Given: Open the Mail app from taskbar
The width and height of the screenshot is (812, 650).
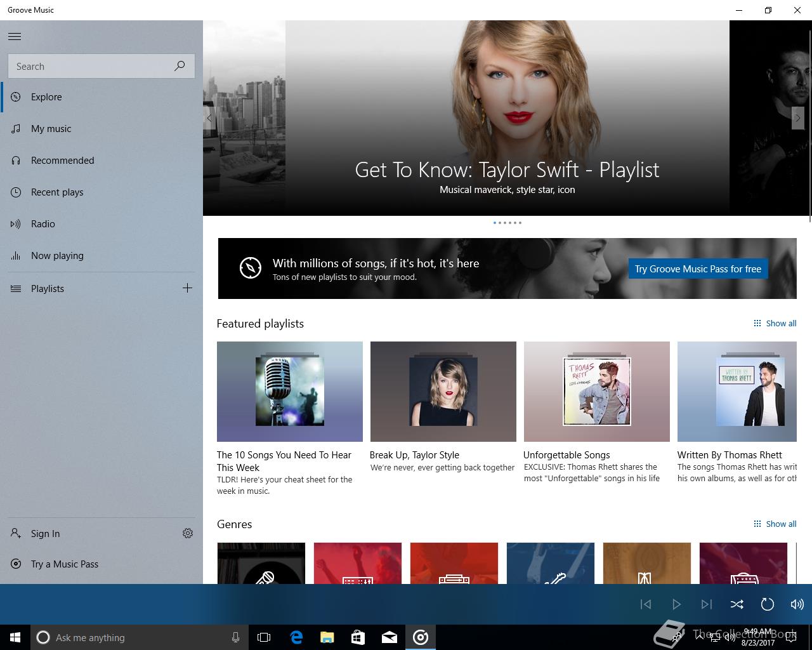Looking at the screenshot, I should tap(390, 637).
